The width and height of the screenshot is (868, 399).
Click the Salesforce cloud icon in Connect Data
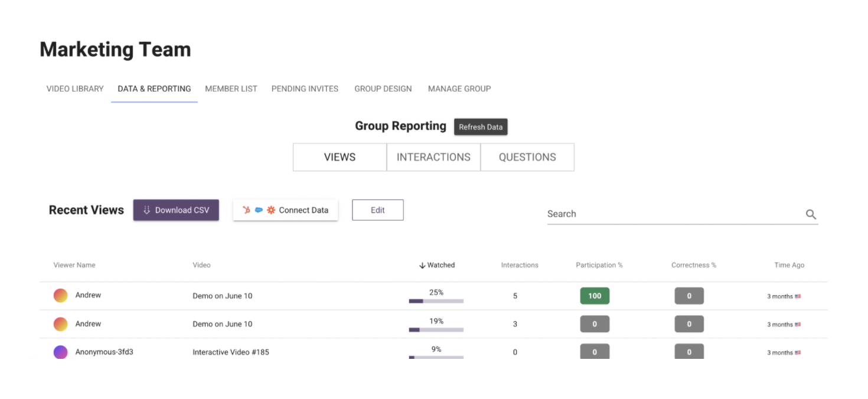tap(259, 210)
